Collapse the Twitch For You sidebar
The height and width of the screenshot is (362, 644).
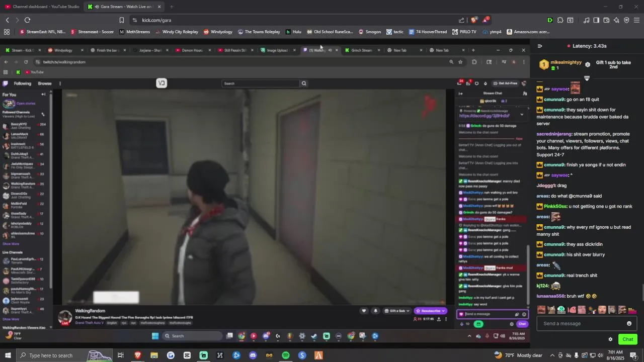click(43, 95)
